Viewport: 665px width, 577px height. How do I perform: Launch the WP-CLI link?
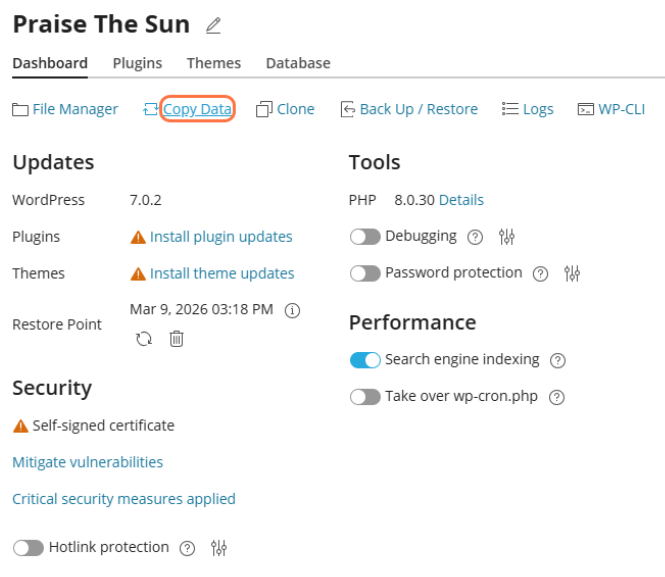[x=622, y=109]
